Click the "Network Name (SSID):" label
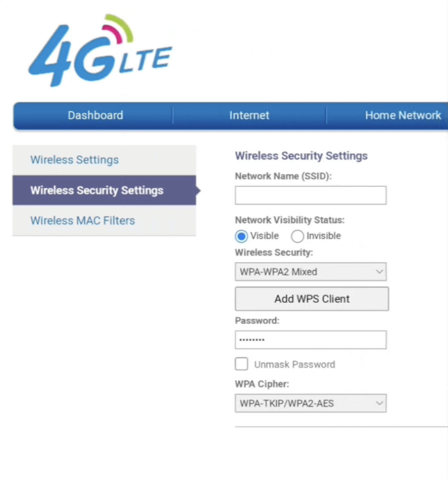Viewport: 448px width, 479px height. pyautogui.click(x=283, y=176)
